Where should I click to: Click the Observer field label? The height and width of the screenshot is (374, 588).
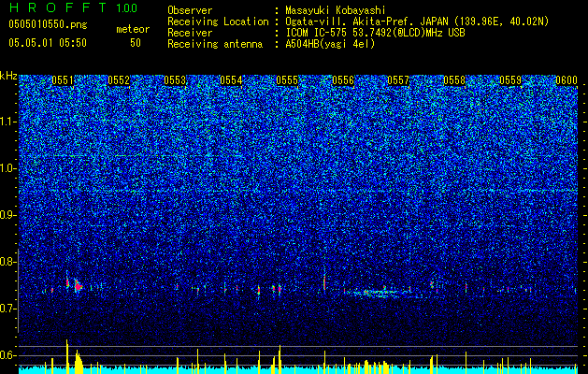[x=190, y=10]
